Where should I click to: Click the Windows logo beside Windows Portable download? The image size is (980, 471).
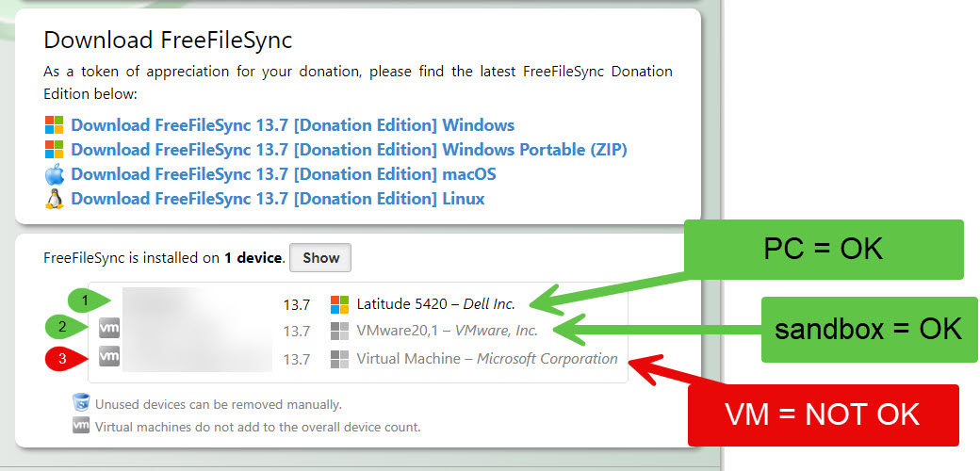click(x=55, y=149)
